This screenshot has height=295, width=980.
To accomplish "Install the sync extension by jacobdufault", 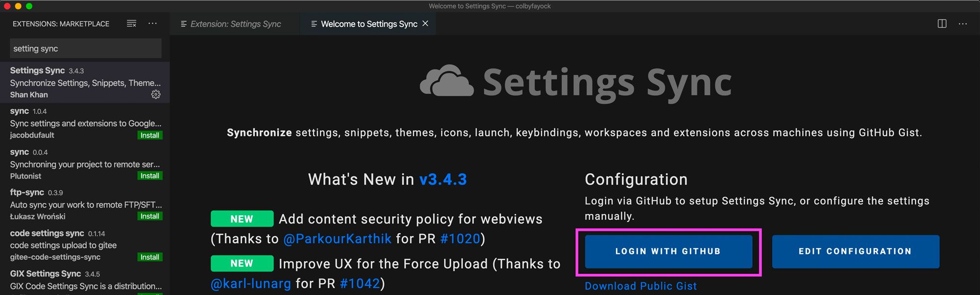I will tap(149, 135).
